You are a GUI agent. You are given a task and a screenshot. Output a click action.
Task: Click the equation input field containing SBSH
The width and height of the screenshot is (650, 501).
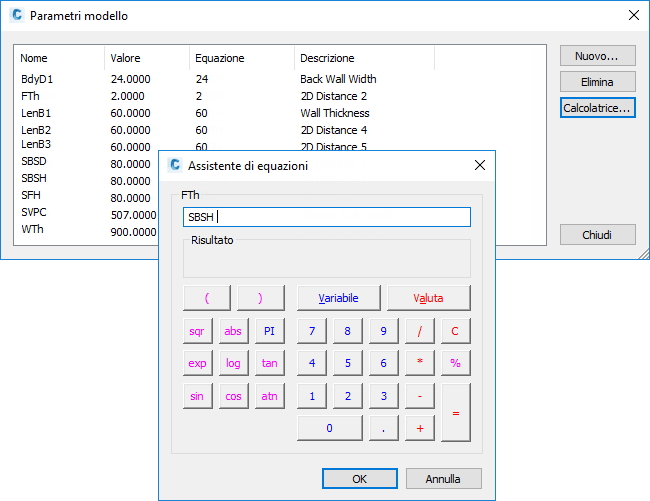(x=327, y=217)
